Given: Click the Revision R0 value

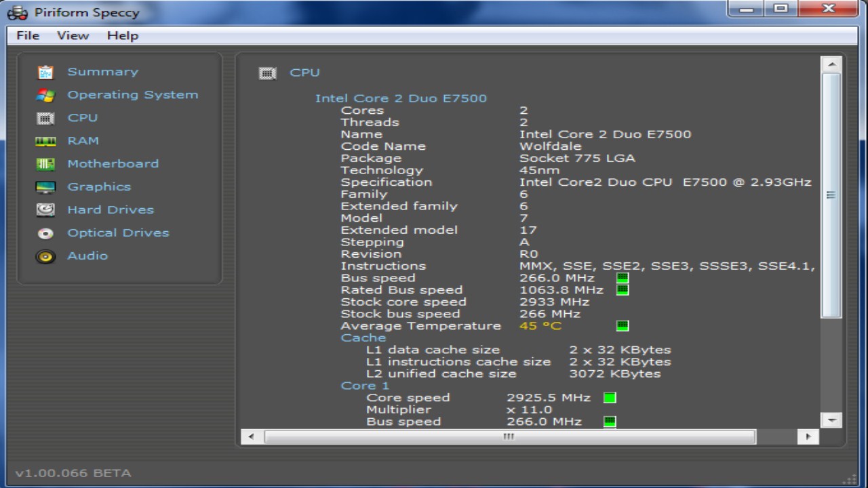Looking at the screenshot, I should point(529,254).
